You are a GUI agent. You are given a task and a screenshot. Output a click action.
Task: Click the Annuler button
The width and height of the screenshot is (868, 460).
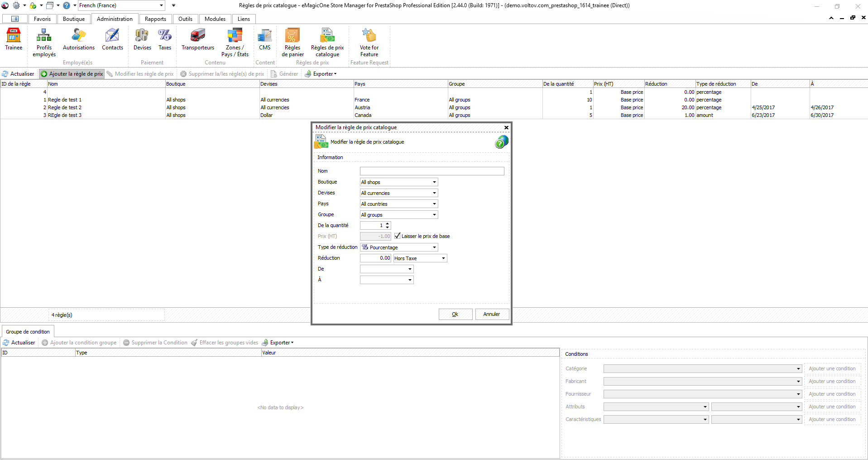tap(492, 314)
